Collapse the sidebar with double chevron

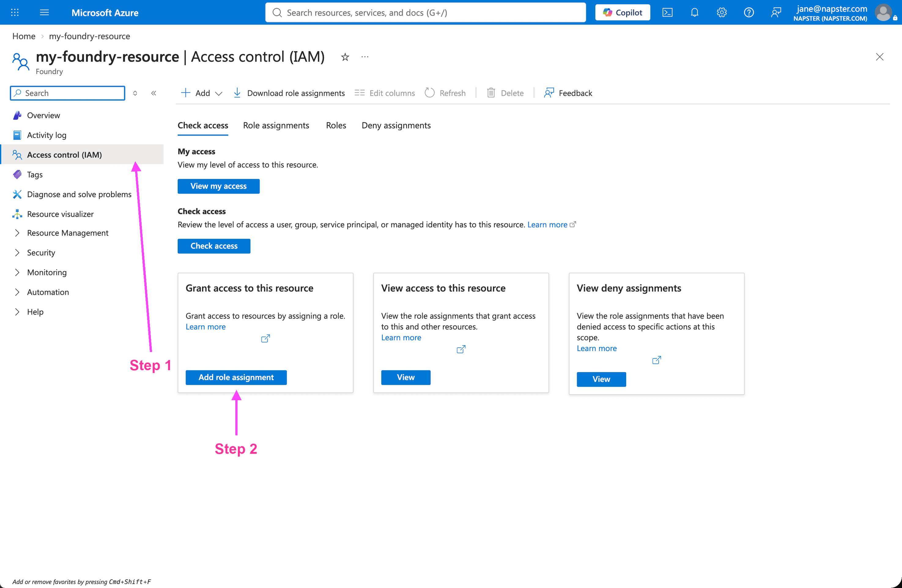pos(153,93)
